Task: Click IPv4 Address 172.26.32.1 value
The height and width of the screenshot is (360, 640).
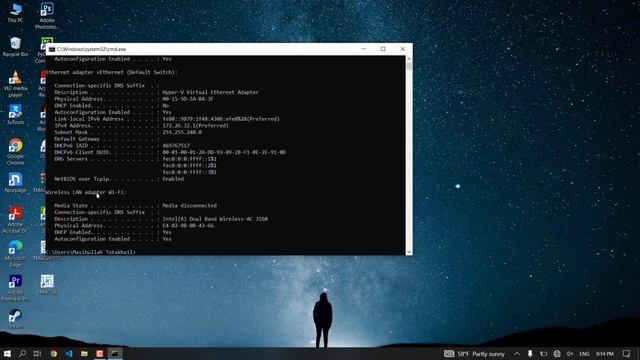Action: pyautogui.click(x=196, y=126)
